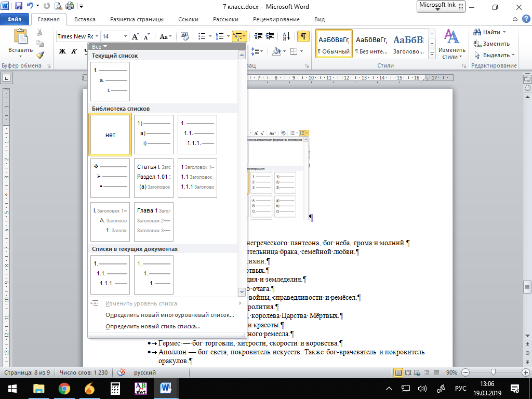Switch to Print Layout view in status bar
The image size is (532, 399).
point(398,373)
